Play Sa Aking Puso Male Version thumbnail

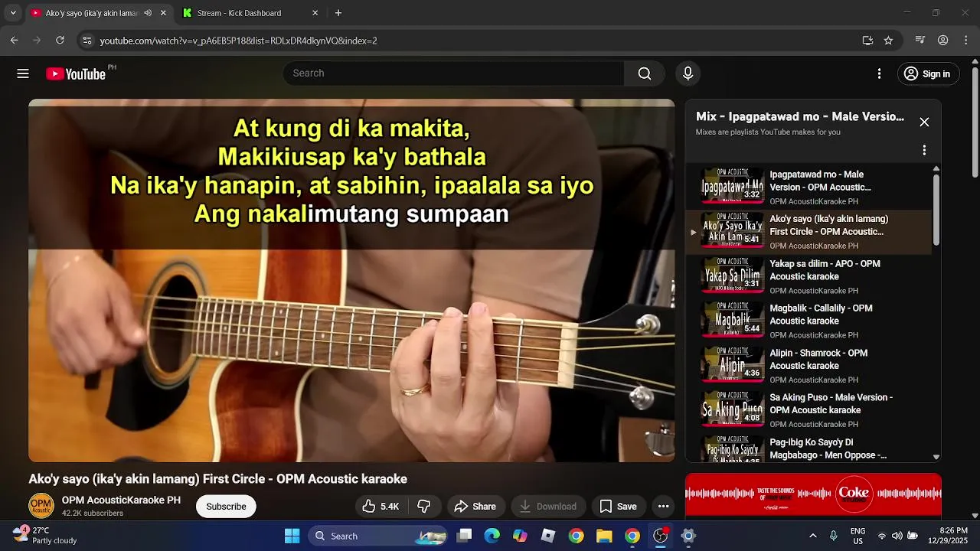[x=733, y=409]
